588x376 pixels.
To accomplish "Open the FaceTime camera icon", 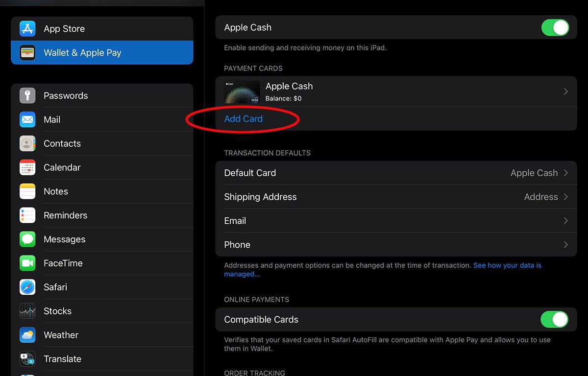I will [x=27, y=263].
